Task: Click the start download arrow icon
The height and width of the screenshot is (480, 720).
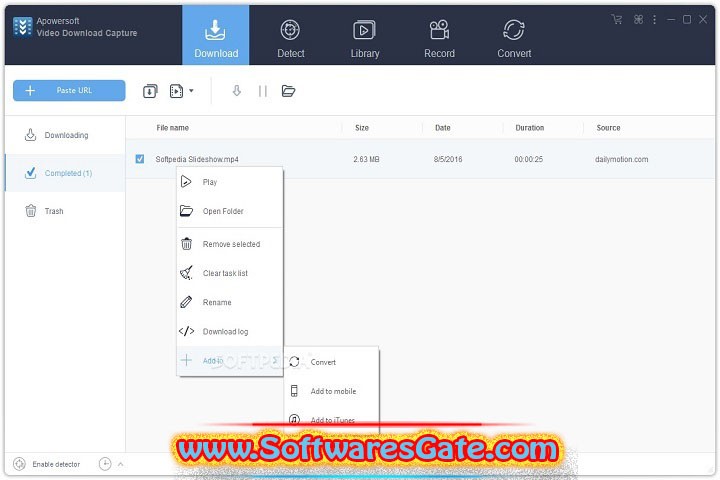Action: 236,90
